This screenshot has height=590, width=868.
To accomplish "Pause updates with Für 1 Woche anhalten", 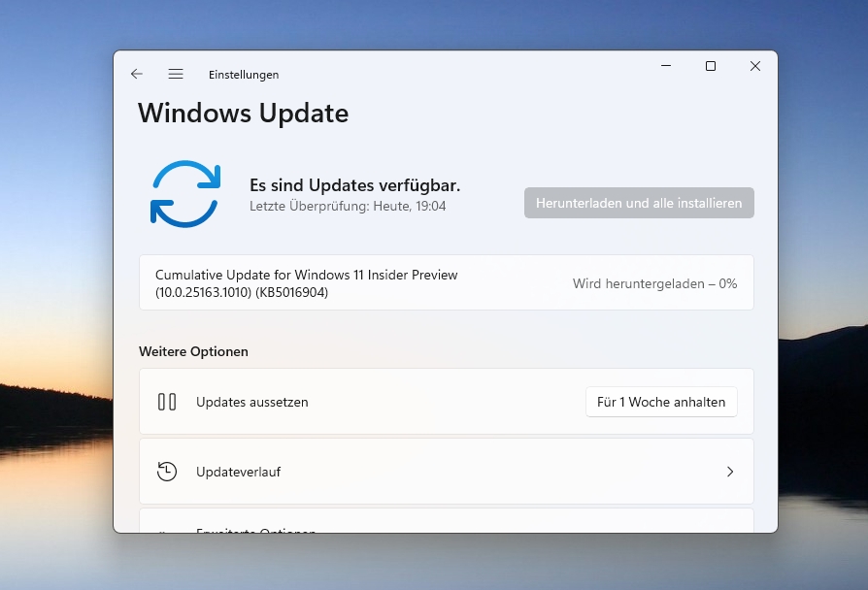I will click(661, 402).
